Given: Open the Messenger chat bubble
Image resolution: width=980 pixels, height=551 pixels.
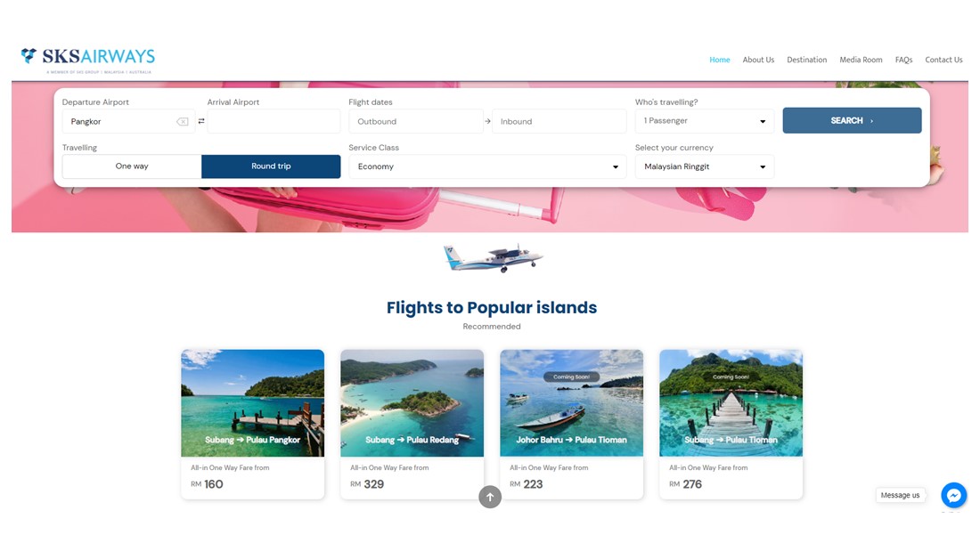Looking at the screenshot, I should [x=954, y=496].
